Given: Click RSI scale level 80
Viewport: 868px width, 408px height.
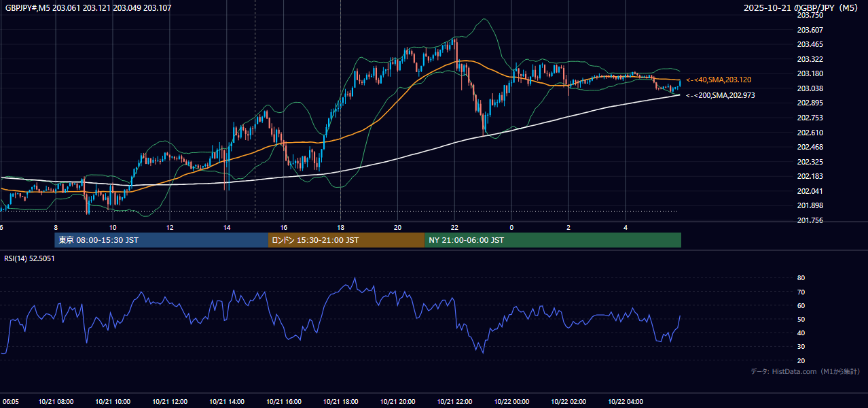Looking at the screenshot, I should pos(801,278).
